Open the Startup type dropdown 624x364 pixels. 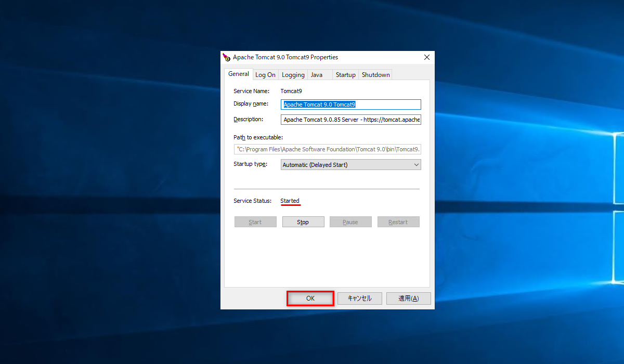[351, 165]
